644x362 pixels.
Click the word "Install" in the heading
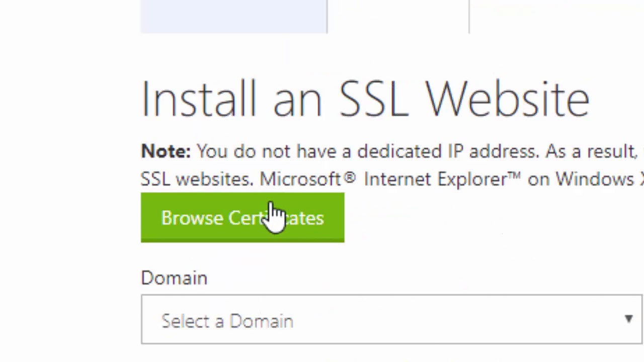click(199, 99)
